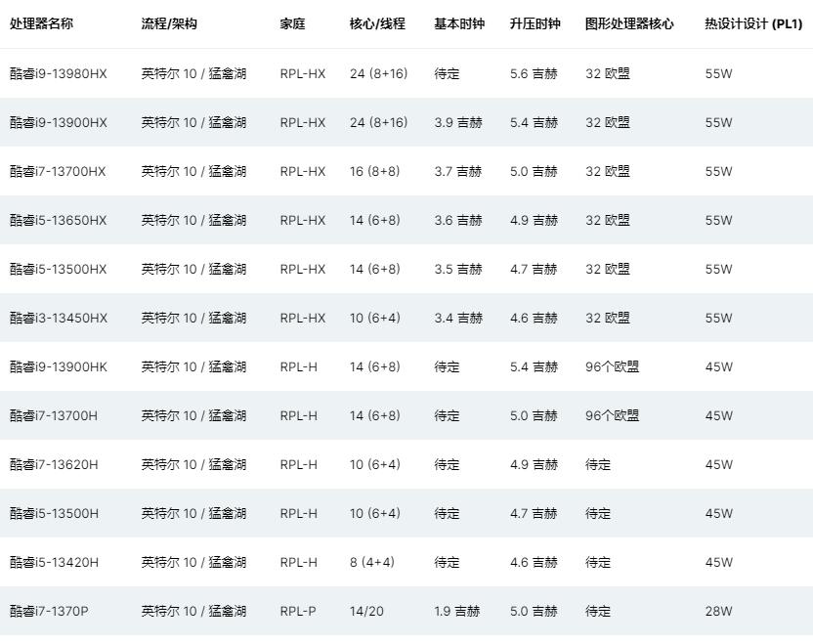Click 24 (8+16) cores in i9-13980HX row
Image resolution: width=813 pixels, height=644 pixels.
[x=378, y=73]
